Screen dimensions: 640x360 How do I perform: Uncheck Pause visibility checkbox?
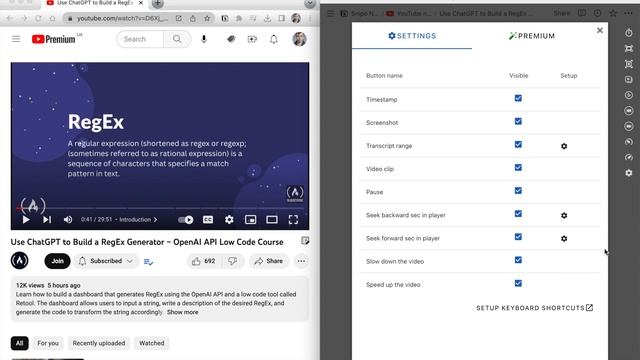coord(518,191)
